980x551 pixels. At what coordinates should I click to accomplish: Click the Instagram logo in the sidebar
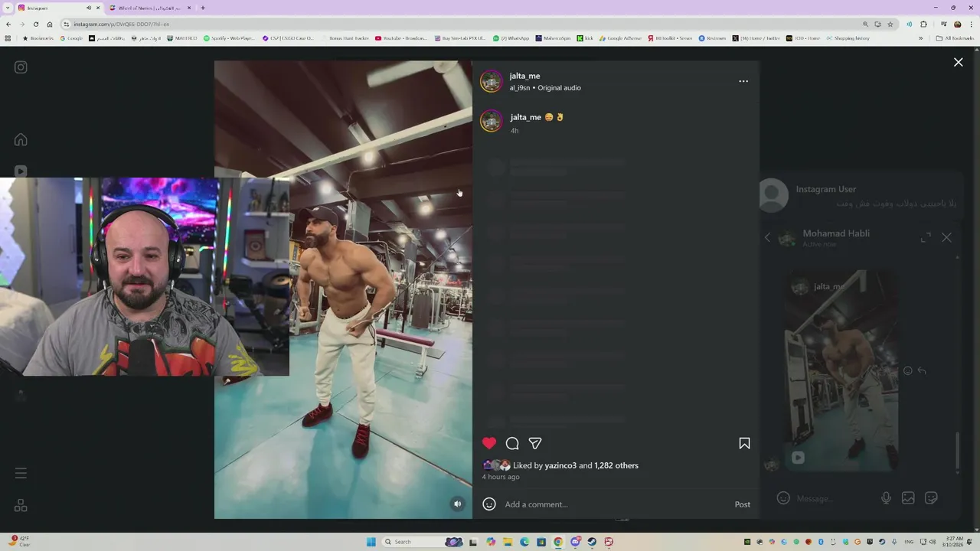click(x=21, y=67)
